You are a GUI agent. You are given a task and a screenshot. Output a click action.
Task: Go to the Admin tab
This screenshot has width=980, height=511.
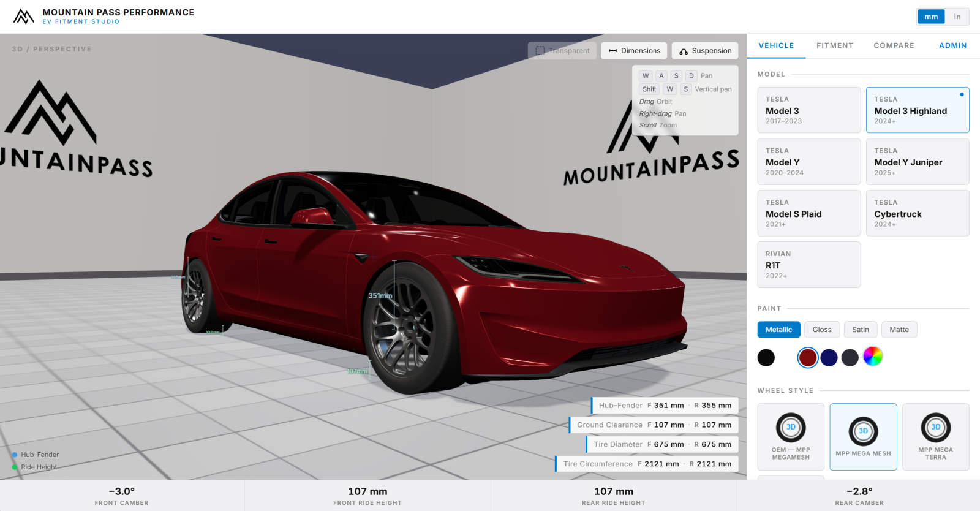tap(952, 45)
